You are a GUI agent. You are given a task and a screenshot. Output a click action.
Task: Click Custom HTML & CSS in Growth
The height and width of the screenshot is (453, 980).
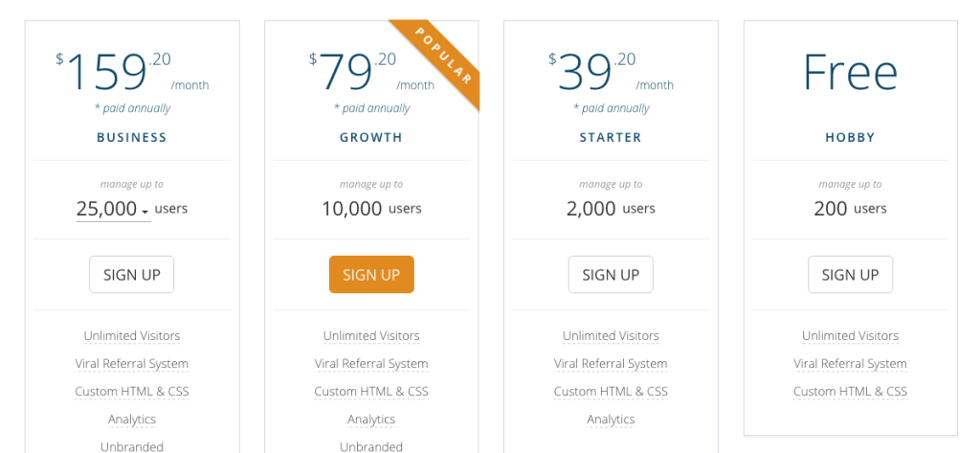pyautogui.click(x=371, y=392)
